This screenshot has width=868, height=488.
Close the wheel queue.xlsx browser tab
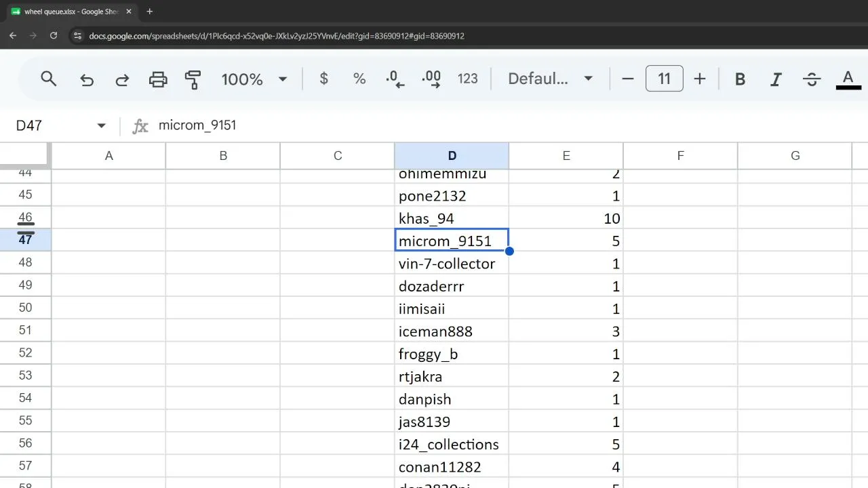129,12
